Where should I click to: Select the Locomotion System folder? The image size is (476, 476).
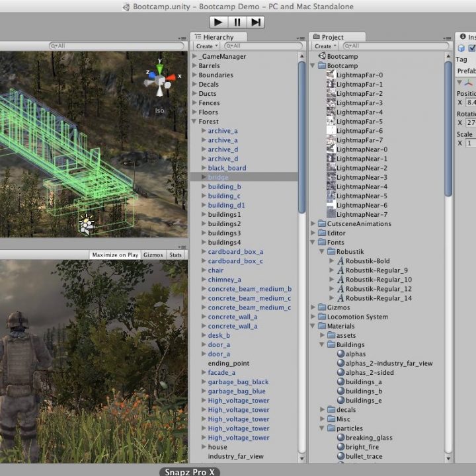353,317
